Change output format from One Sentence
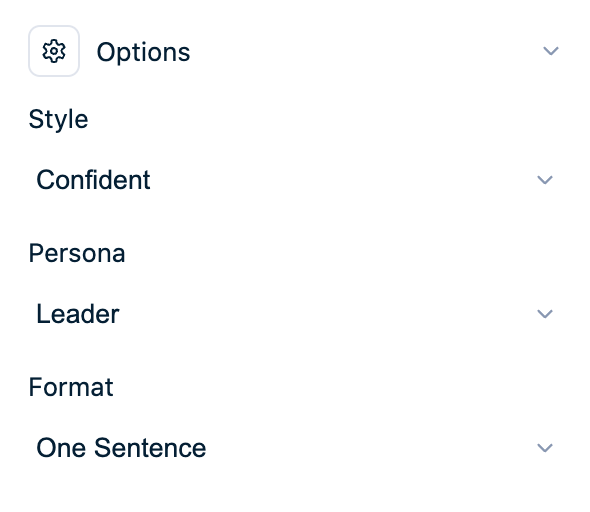590x512 pixels. click(295, 448)
